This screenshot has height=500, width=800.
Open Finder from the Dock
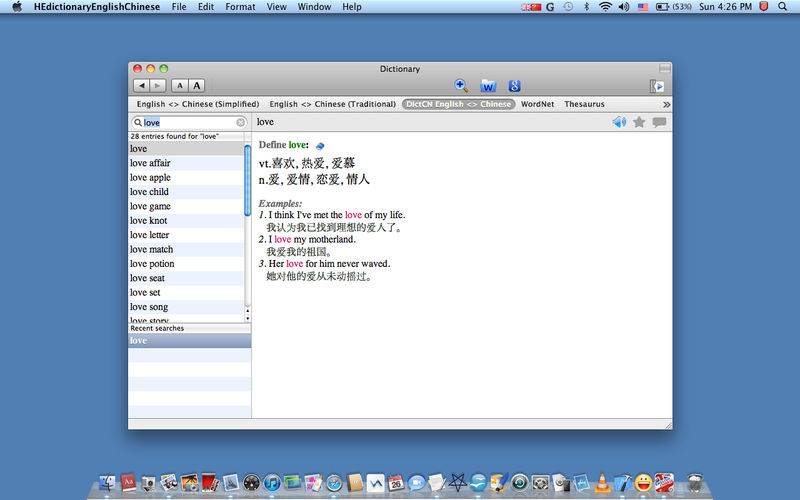pyautogui.click(x=108, y=482)
